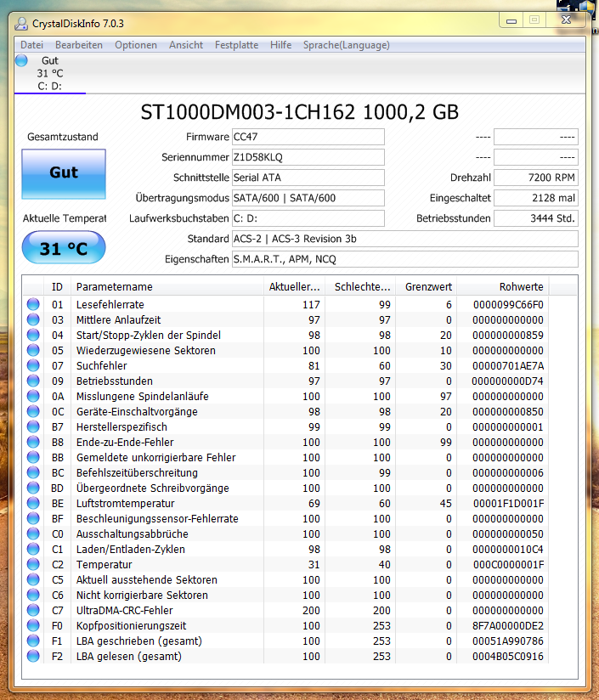Image resolution: width=599 pixels, height=700 pixels.
Task: Click the Laufwerksbuchstaben field C: D:
Action: [x=308, y=218]
